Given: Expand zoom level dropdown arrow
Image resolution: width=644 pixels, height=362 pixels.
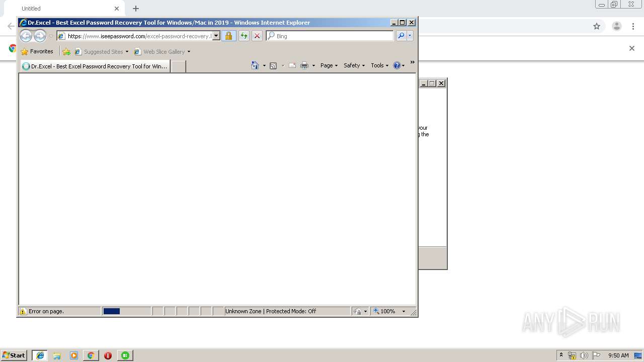Looking at the screenshot, I should point(404,311).
